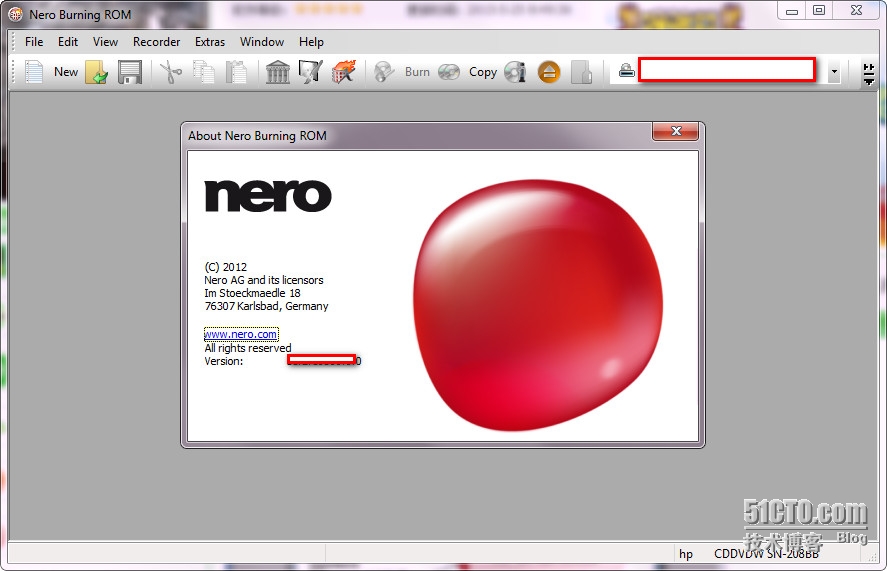Eject the disc with the orange eject button
887x571 pixels.
(x=549, y=72)
